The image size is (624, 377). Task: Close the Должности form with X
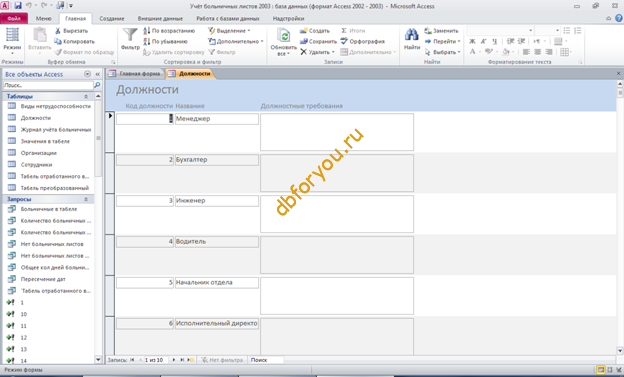[x=618, y=74]
